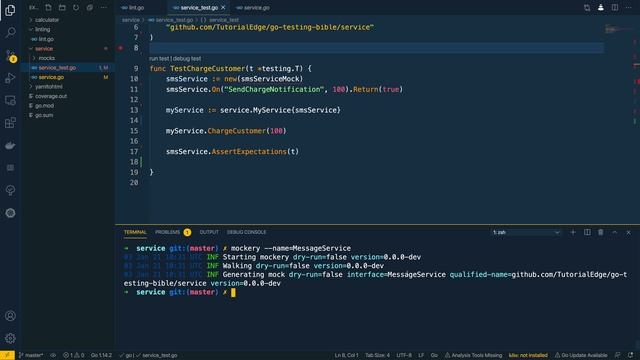Image resolution: width=640 pixels, height=360 pixels.
Task: Click 'Analysis Tools Missing' in status bar
Action: (x=473, y=355)
